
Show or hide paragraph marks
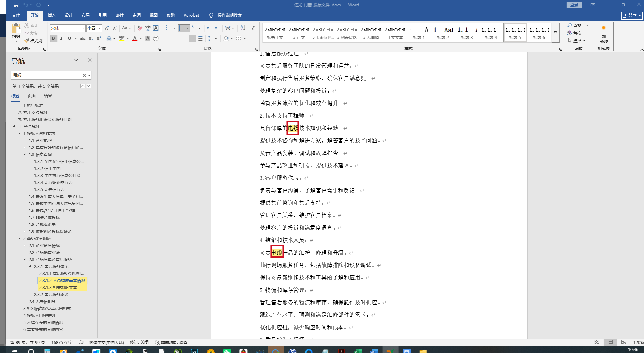(253, 28)
